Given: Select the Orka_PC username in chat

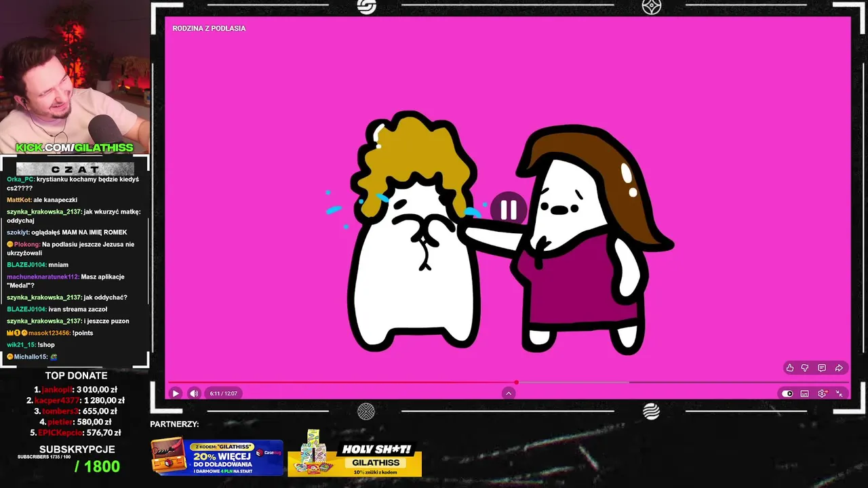Looking at the screenshot, I should pyautogui.click(x=20, y=180).
